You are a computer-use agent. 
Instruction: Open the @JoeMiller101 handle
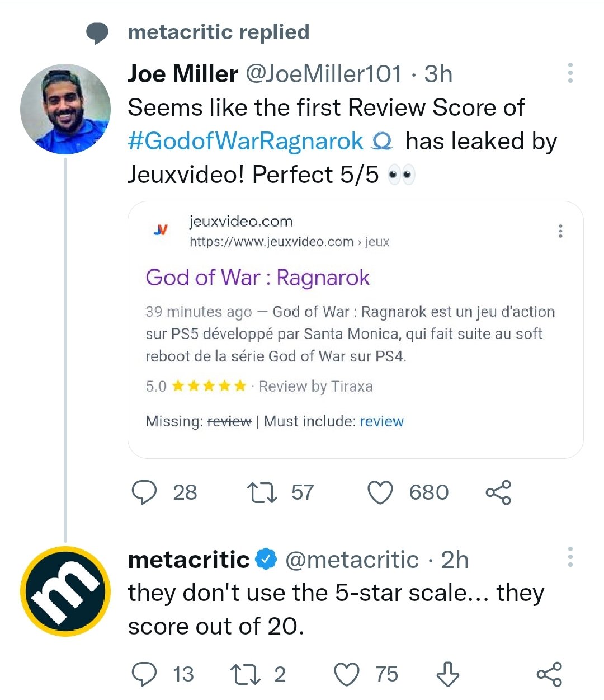(324, 74)
